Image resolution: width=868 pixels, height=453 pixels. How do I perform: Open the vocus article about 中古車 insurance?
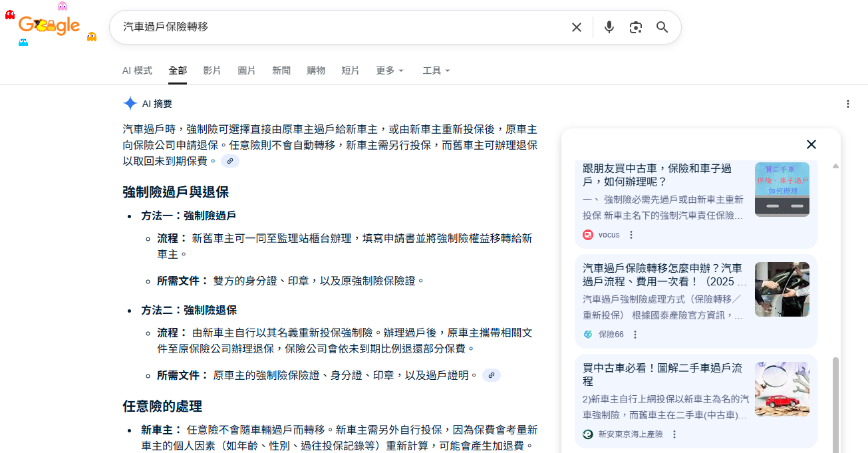[x=656, y=175]
